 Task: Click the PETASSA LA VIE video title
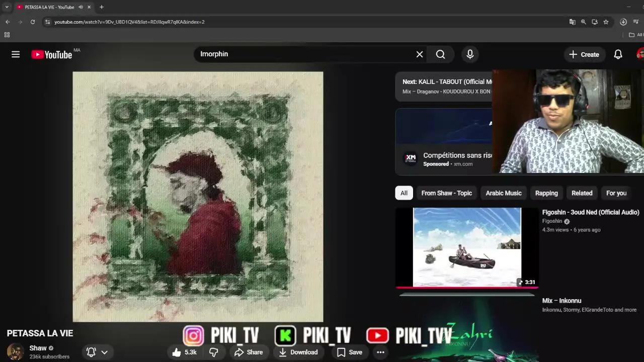40,333
